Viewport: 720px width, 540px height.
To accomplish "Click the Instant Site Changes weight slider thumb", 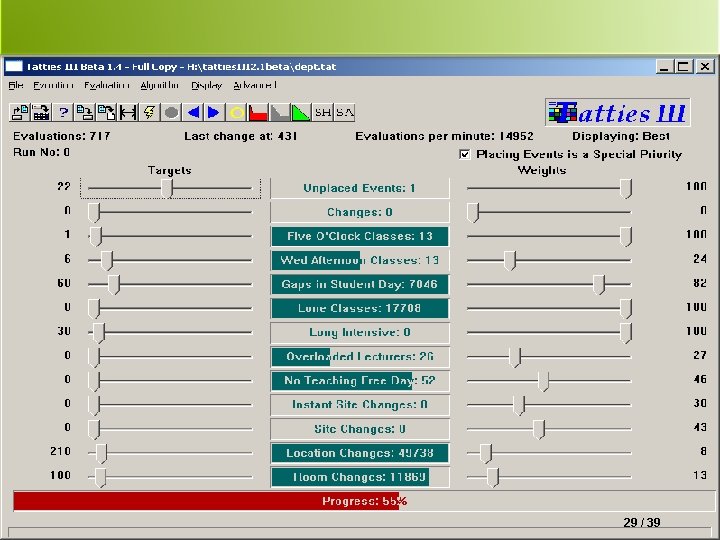I will pos(519,405).
